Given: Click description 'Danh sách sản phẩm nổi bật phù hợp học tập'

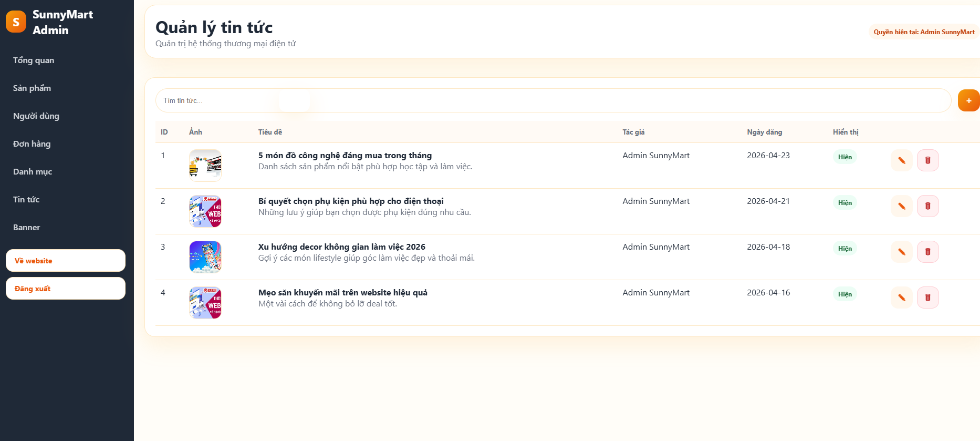Looking at the screenshot, I should click(x=366, y=167).
